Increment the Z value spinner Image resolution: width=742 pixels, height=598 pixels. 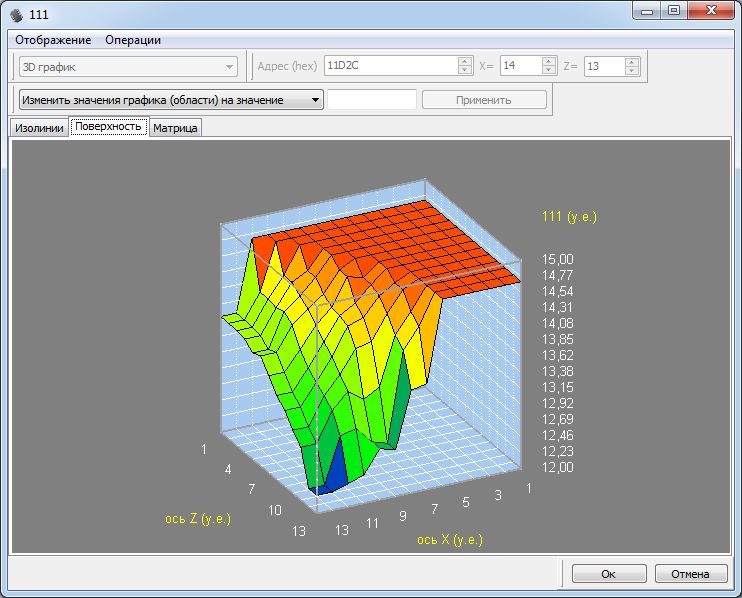pos(631,61)
